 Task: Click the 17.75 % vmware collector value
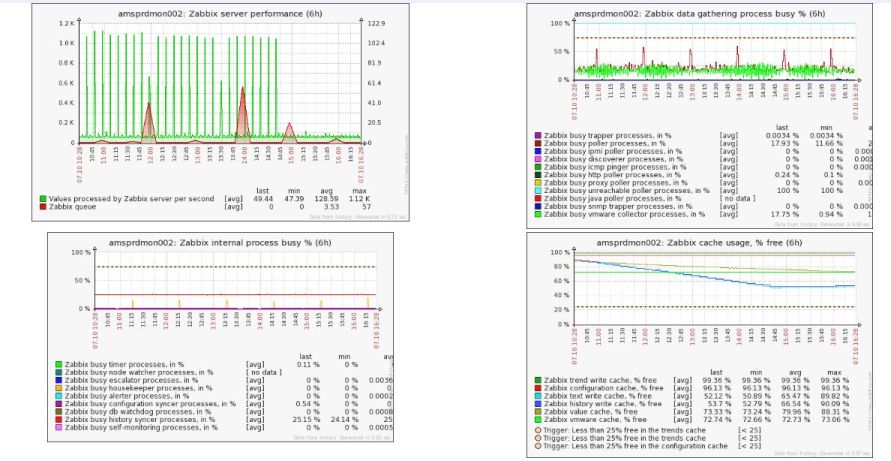point(785,215)
